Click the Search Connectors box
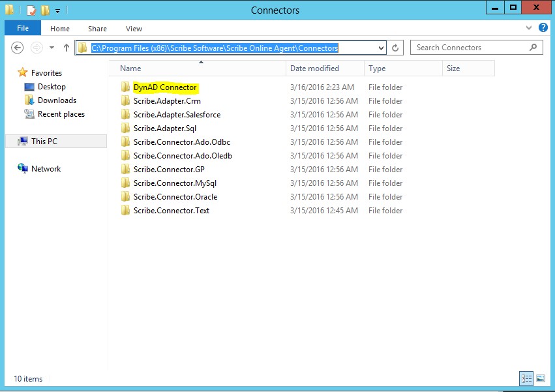 [477, 48]
